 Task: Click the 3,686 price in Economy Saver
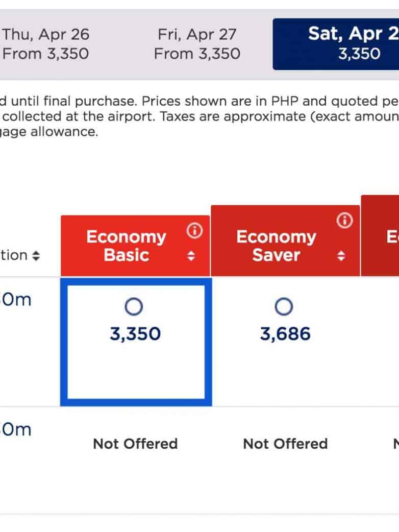click(x=285, y=333)
